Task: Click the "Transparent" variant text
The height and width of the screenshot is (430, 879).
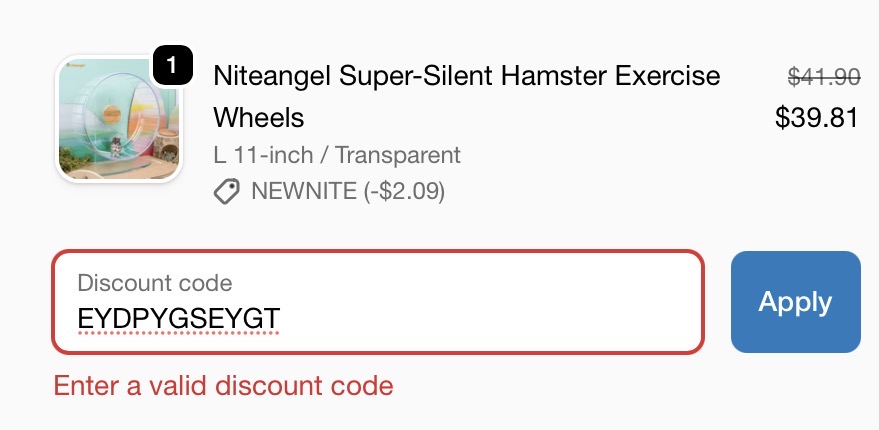Action: [x=397, y=155]
